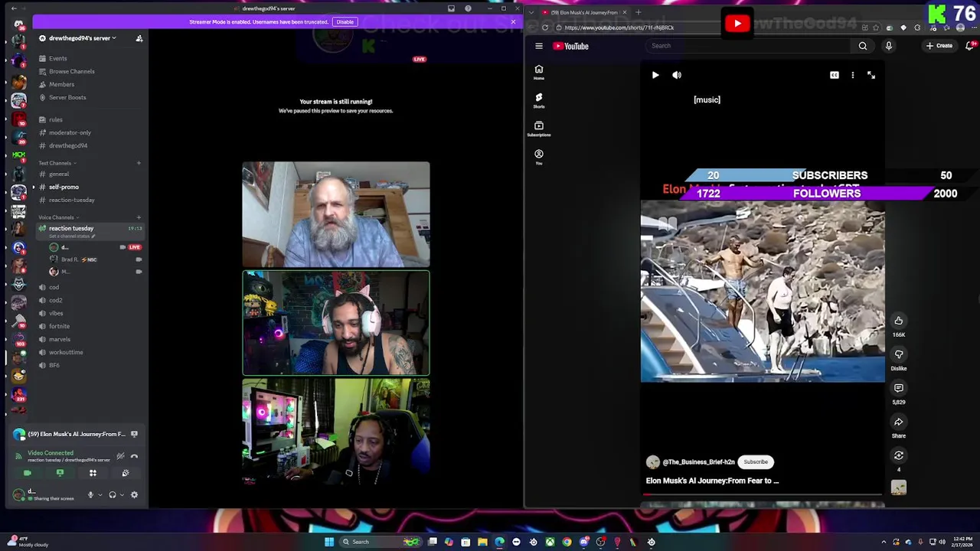Open Members list in Discord
980x551 pixels.
61,84
